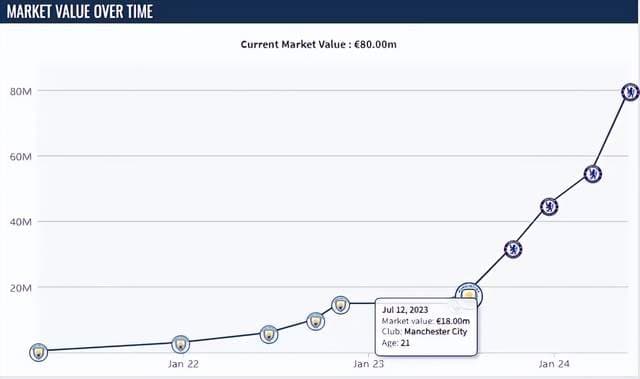Select the highlighted Manchester City badge at €18.00m
The width and height of the screenshot is (640, 379).
pos(469,295)
